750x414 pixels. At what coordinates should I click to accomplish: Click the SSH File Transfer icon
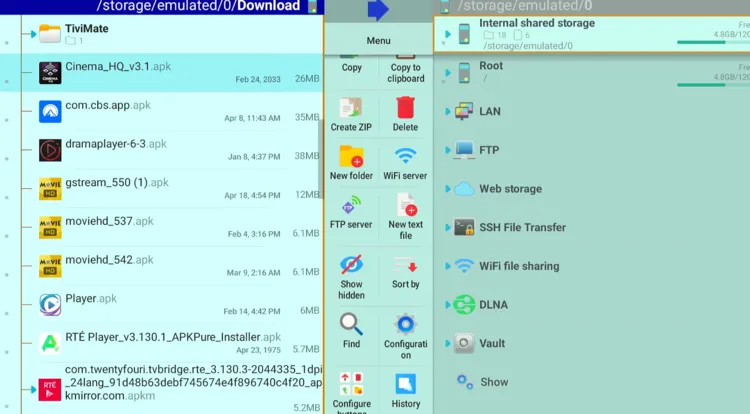click(x=464, y=228)
